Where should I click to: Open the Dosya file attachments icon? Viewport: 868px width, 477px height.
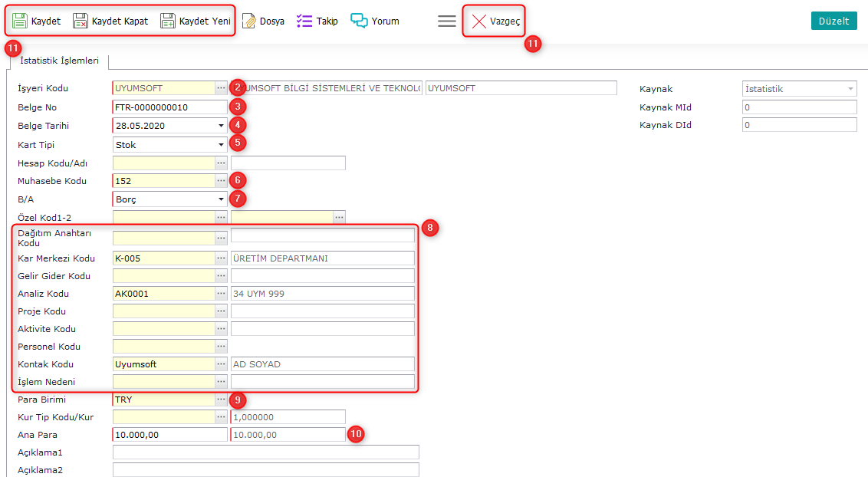click(249, 21)
